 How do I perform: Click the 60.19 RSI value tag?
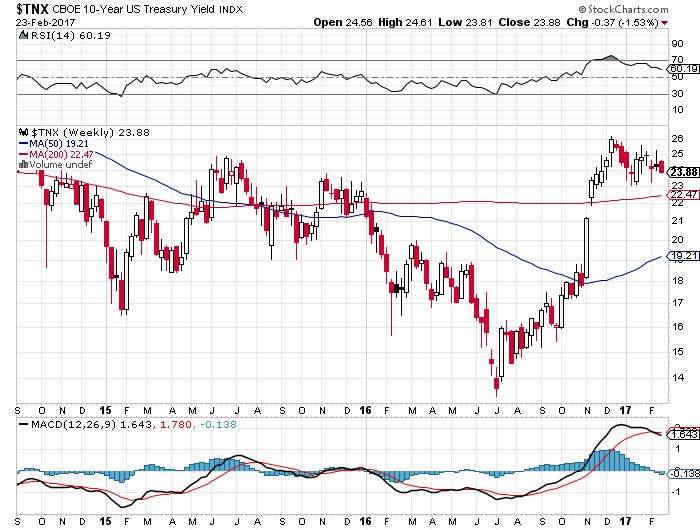pyautogui.click(x=683, y=69)
